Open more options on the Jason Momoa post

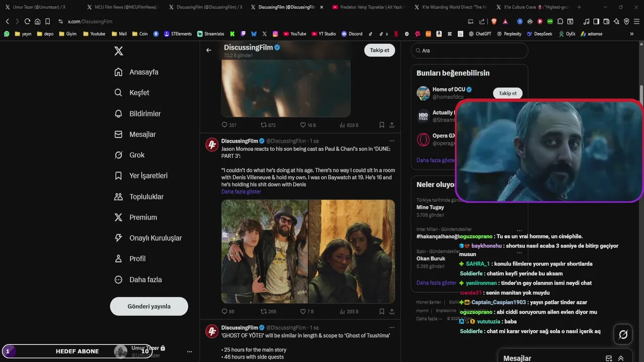pyautogui.click(x=392, y=141)
